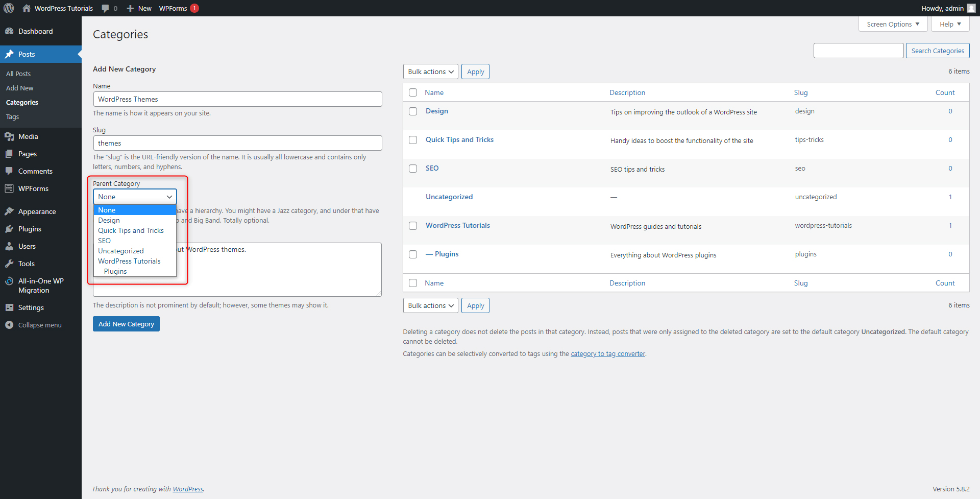Click the Settings icon in sidebar
Image resolution: width=980 pixels, height=499 pixels.
[x=9, y=307]
